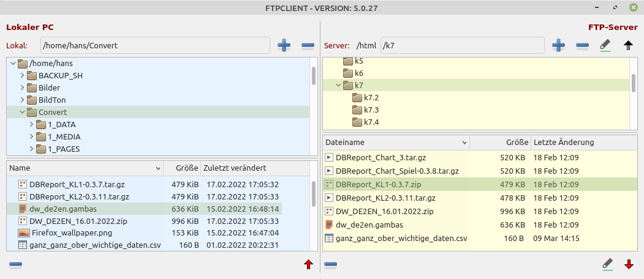This screenshot has width=644, height=279.
Task: Collapse the k7 server folder
Action: click(339, 85)
